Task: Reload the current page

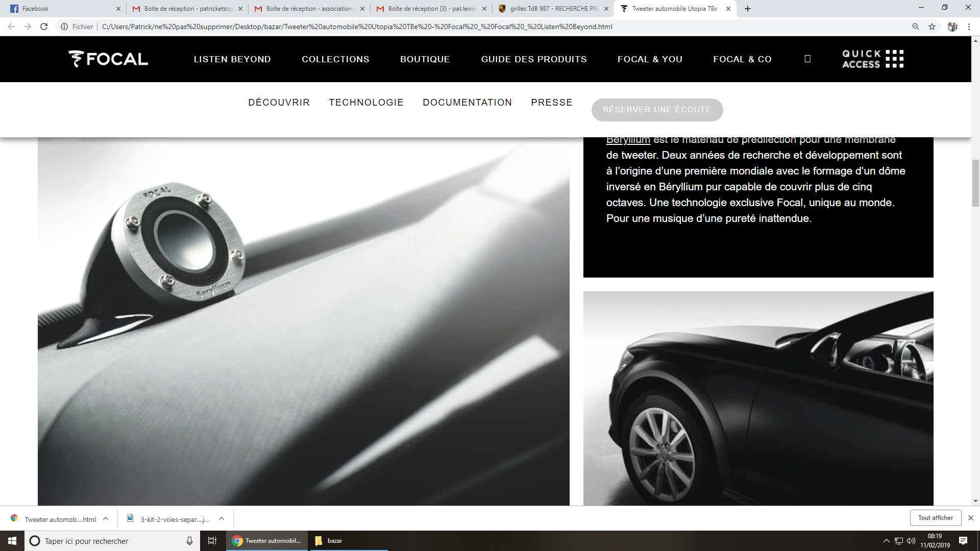Action: tap(44, 27)
